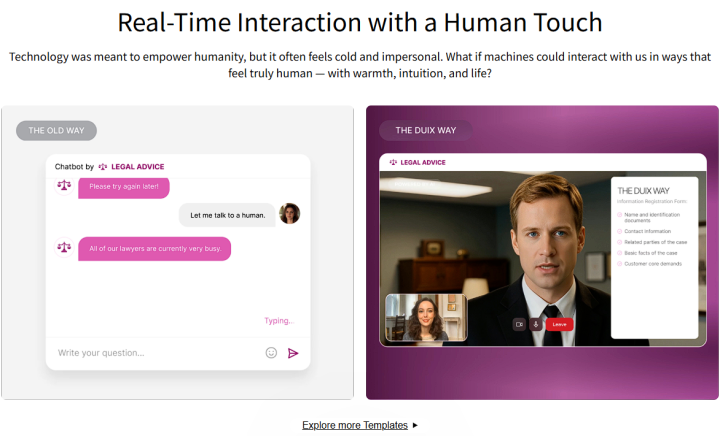Screen dimensions: 720x436
Task: Click the red Leave call button
Action: tap(559, 324)
